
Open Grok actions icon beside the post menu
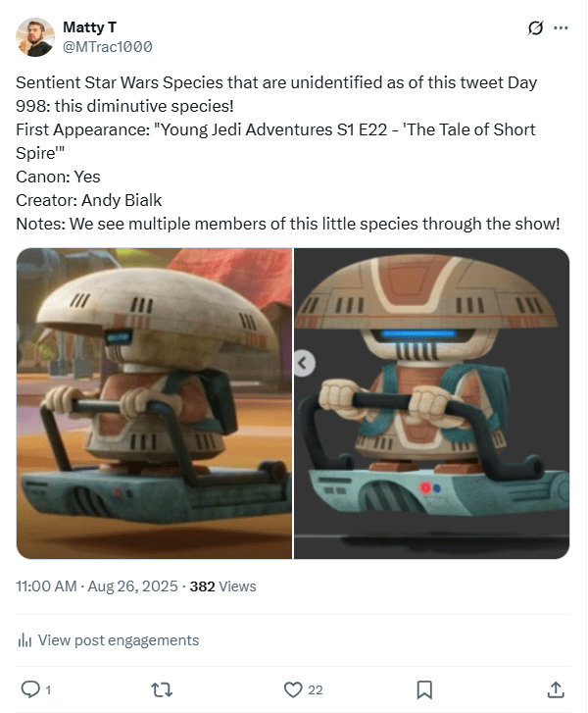click(x=535, y=28)
